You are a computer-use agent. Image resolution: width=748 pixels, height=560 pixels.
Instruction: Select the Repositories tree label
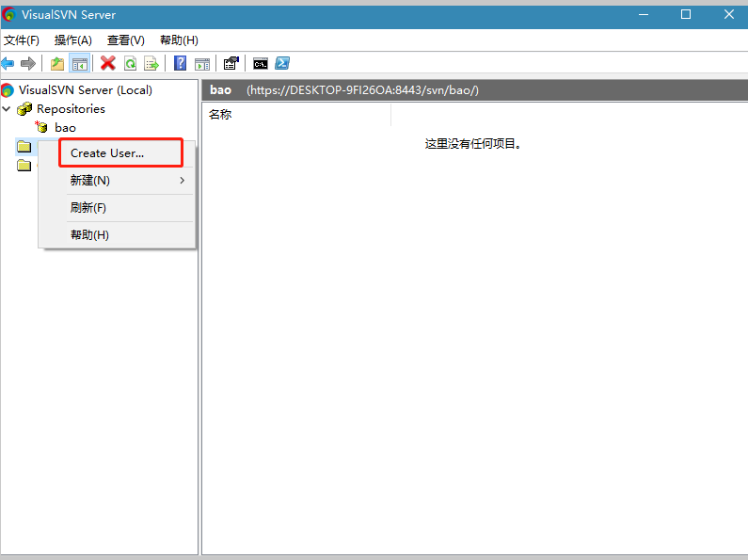[x=72, y=109]
